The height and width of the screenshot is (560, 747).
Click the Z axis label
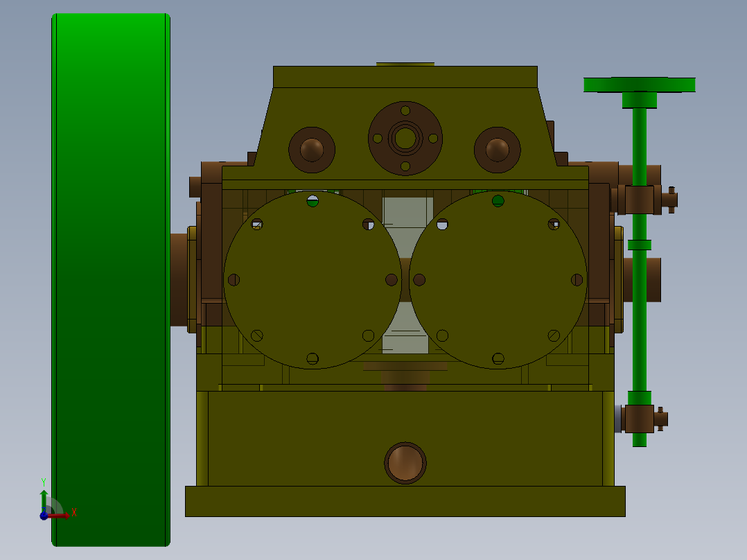[x=43, y=511]
